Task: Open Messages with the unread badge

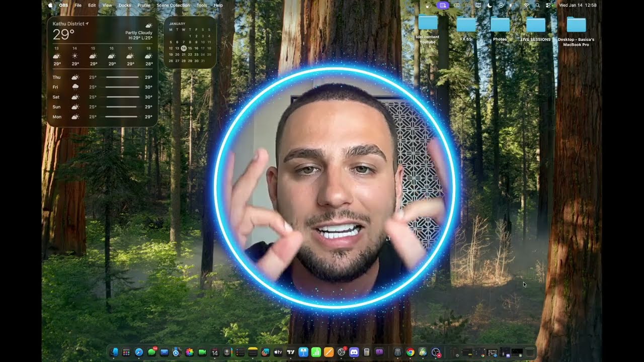Action: point(151,352)
